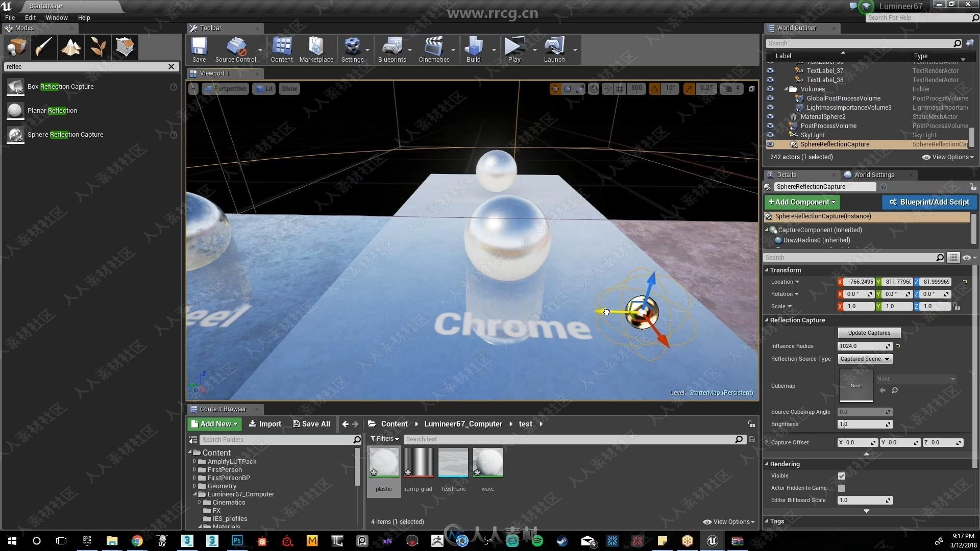Toggle grid snapping icon in viewport

tap(620, 89)
